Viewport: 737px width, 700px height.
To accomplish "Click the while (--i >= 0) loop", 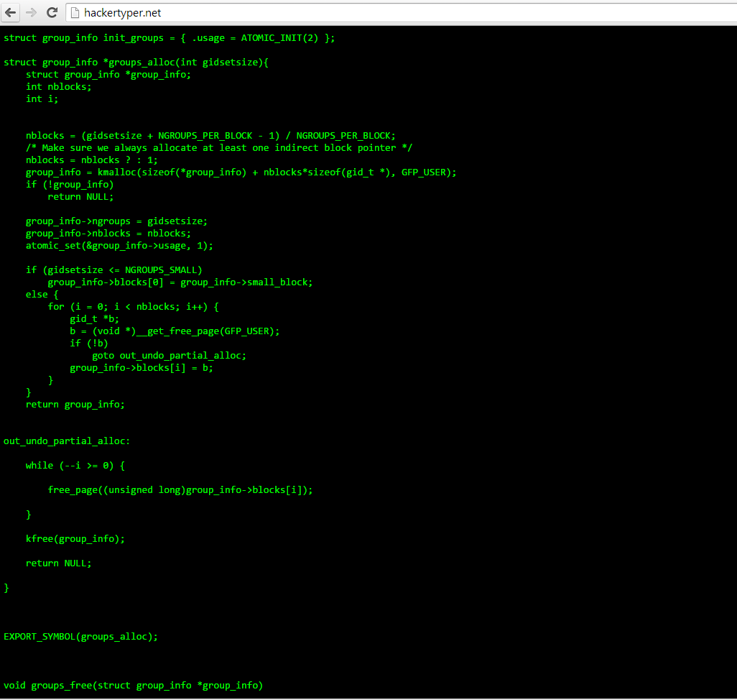I will click(74, 465).
